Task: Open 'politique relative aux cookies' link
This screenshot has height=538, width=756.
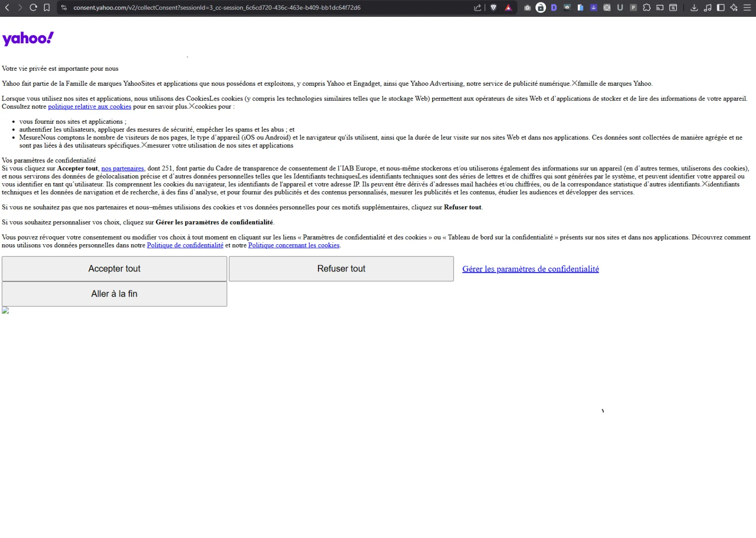Action: click(x=89, y=107)
